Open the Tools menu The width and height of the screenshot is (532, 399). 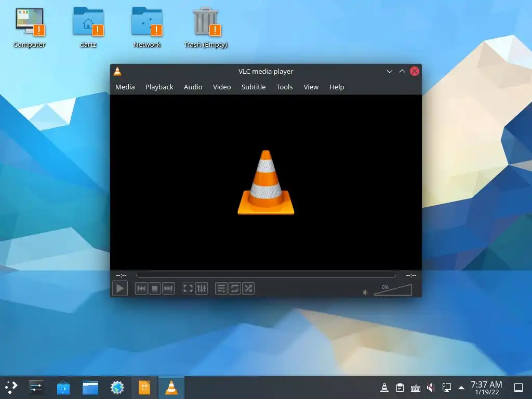284,87
